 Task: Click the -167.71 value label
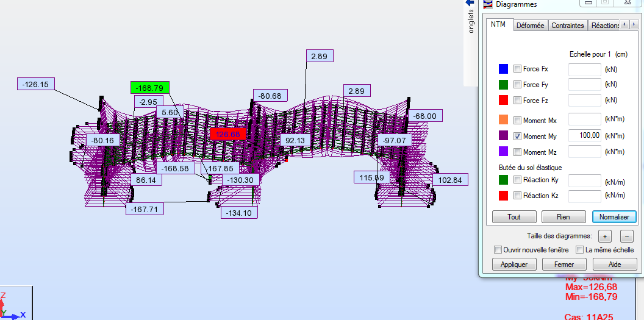pyautogui.click(x=145, y=209)
